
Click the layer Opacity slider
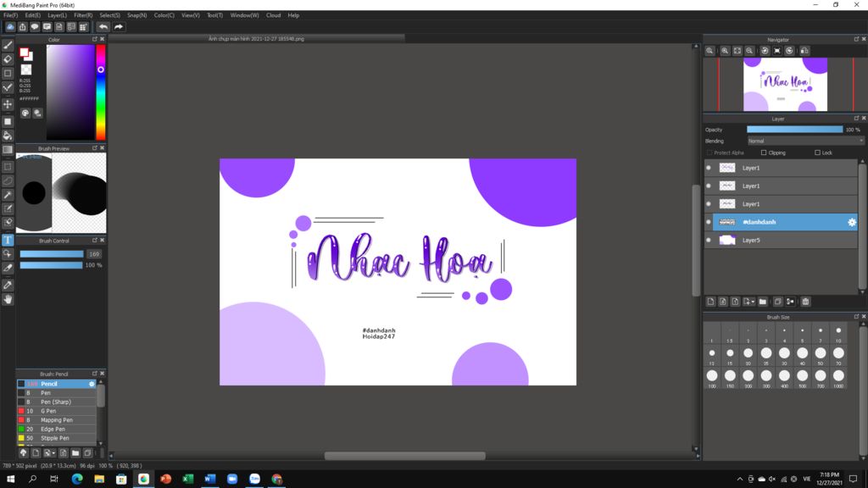click(x=795, y=130)
